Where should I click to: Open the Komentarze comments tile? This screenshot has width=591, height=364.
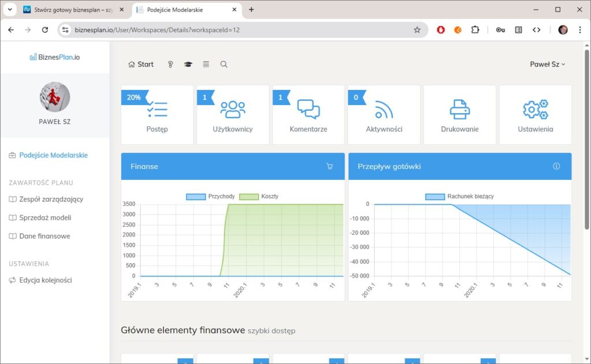pos(308,115)
